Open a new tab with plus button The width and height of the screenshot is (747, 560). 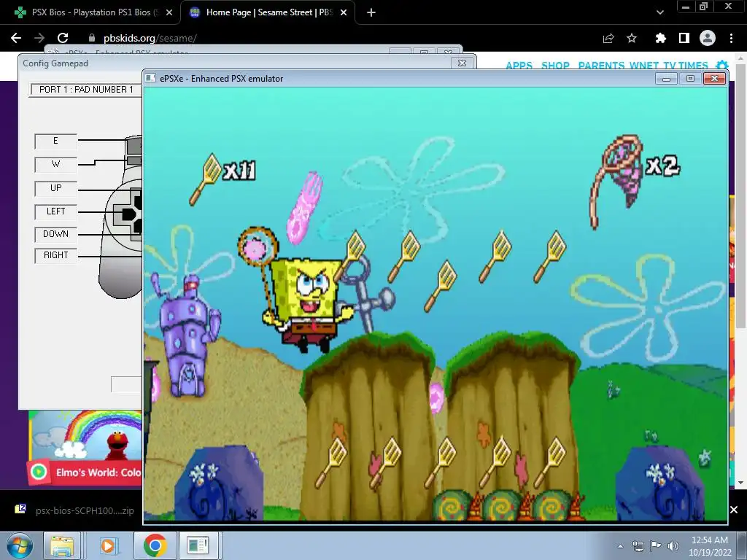pyautogui.click(x=371, y=12)
